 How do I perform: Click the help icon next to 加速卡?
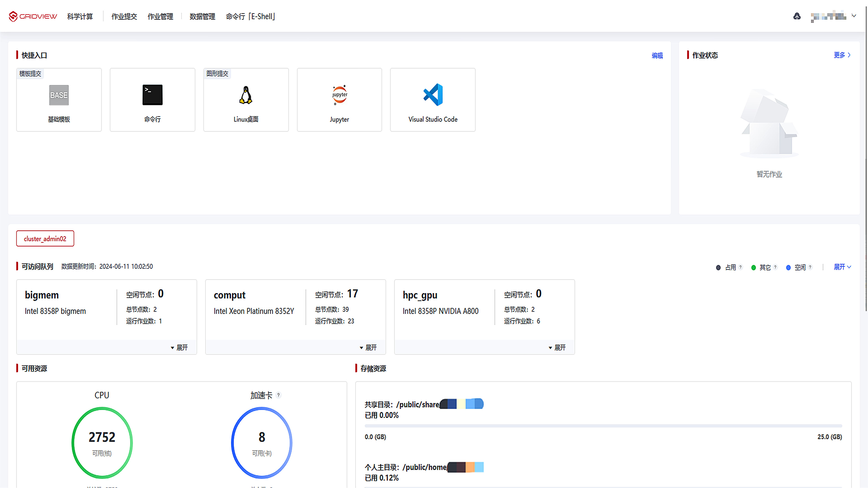pyautogui.click(x=278, y=395)
